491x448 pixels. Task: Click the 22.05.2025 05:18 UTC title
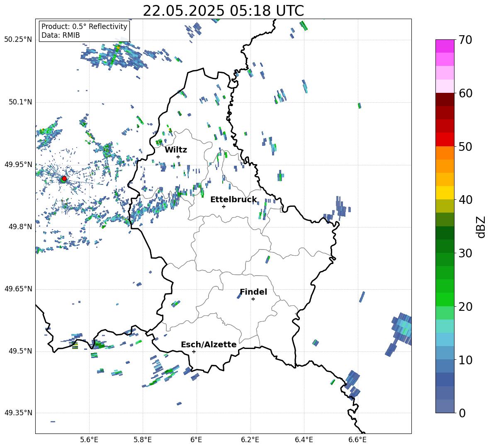click(x=223, y=11)
